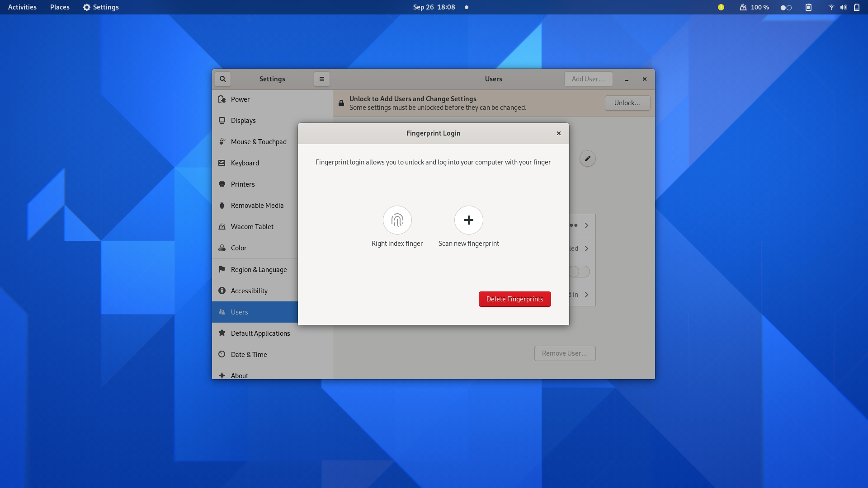Click the Displays monitor icon
This screenshot has width=868, height=488.
[x=222, y=120]
